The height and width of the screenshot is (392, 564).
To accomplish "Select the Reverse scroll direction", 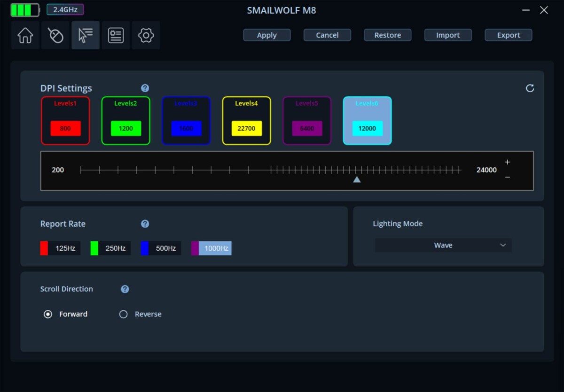I will point(124,315).
